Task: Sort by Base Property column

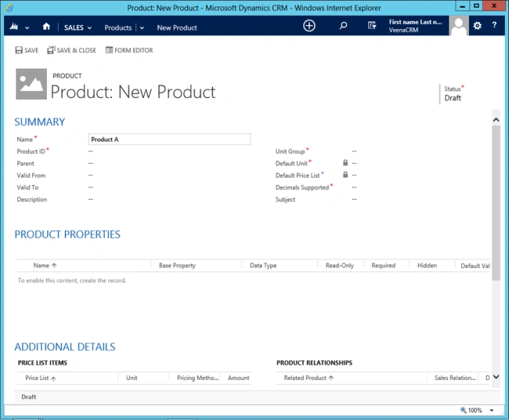Action: tap(177, 266)
